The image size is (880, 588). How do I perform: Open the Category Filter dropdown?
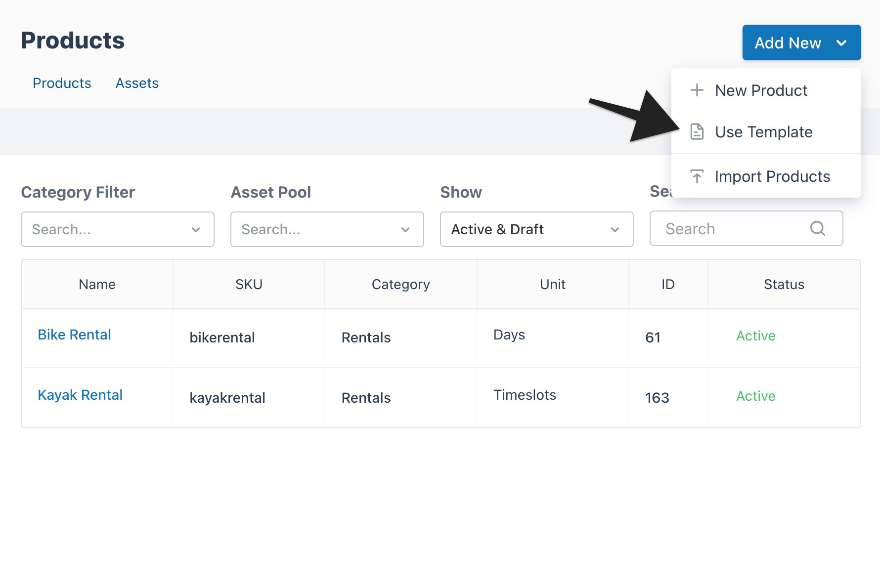click(x=118, y=229)
